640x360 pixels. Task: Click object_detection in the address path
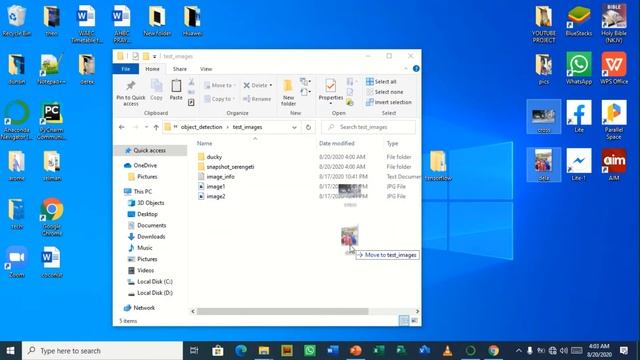(x=201, y=127)
